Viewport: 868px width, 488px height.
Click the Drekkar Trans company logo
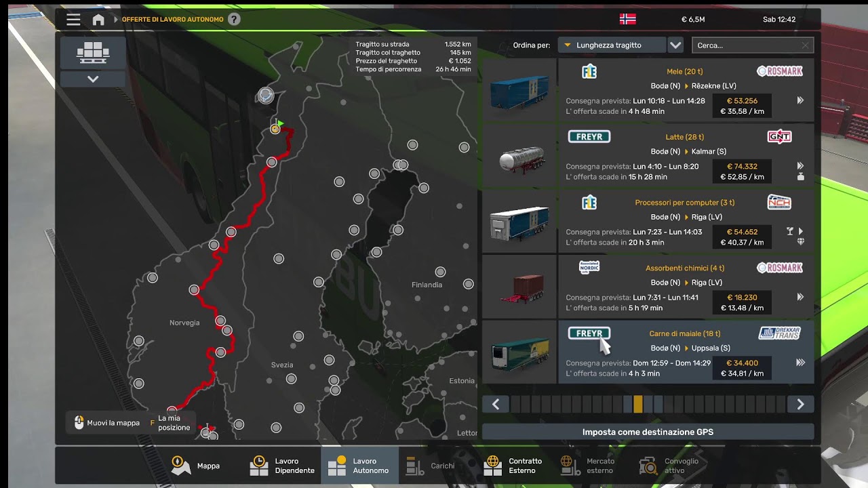coord(779,333)
